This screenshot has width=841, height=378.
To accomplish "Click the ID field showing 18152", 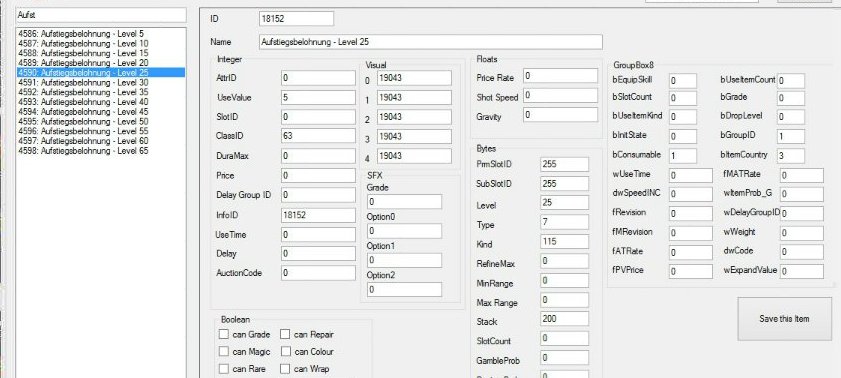I will 296,19.
